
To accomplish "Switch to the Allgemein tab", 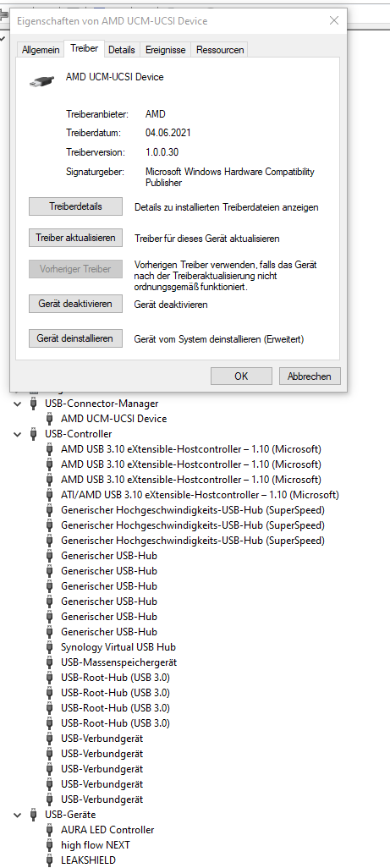I will click(41, 50).
